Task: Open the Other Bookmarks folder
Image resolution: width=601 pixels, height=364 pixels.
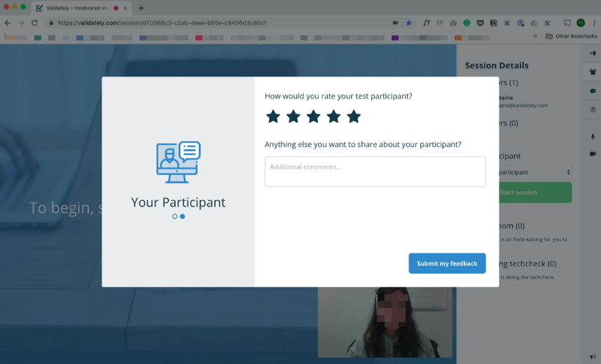Action: [x=571, y=36]
